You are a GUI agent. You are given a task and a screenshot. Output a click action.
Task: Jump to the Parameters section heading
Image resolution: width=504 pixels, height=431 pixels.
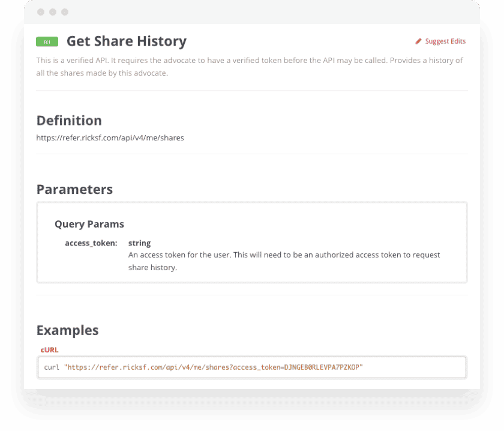[x=74, y=189]
